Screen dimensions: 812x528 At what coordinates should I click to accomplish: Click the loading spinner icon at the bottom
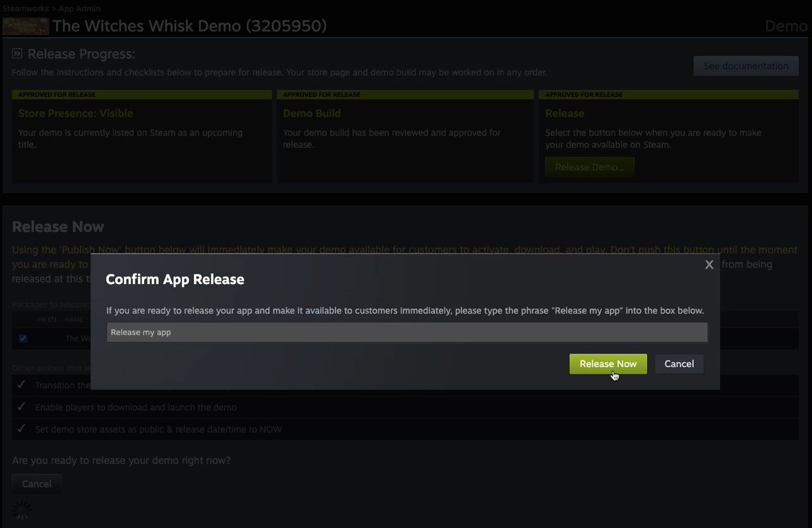click(x=22, y=510)
